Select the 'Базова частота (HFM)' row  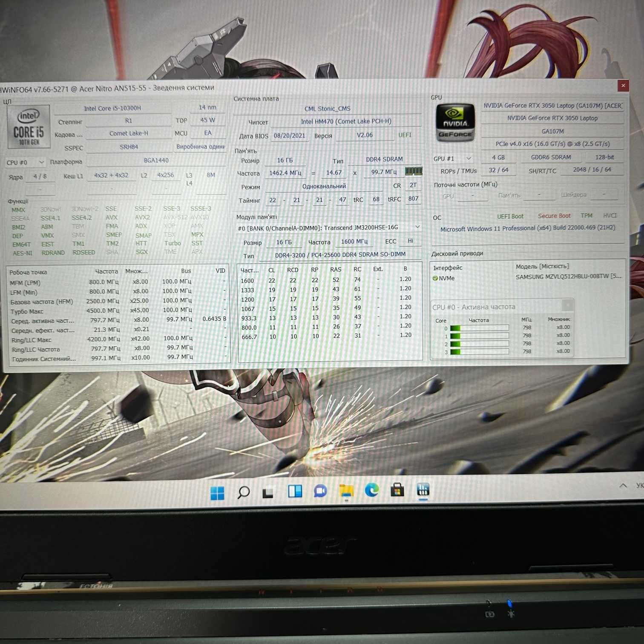118,301
